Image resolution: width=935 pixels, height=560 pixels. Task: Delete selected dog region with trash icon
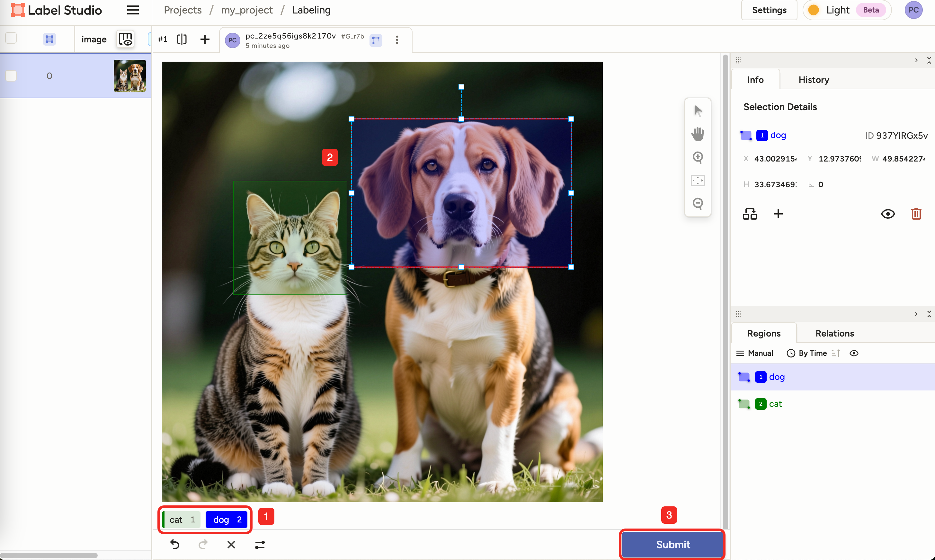pos(916,214)
